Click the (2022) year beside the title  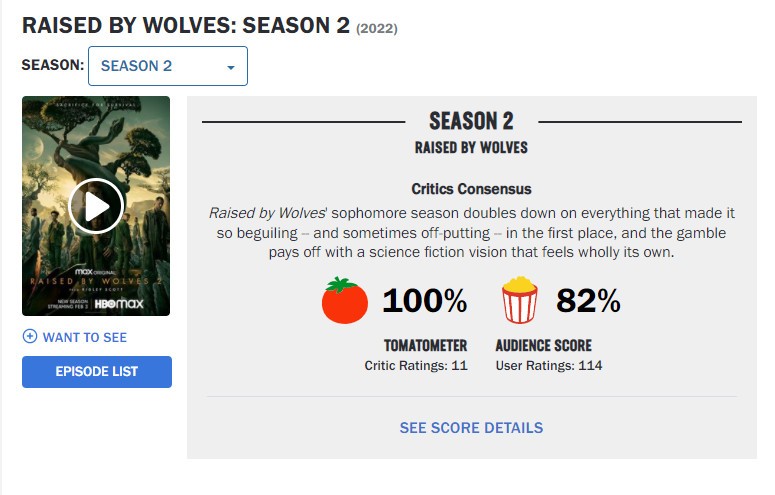pos(377,29)
